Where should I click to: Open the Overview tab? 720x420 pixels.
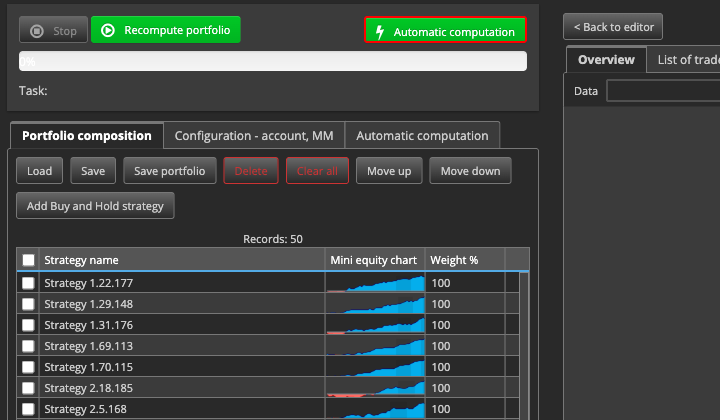click(x=606, y=60)
